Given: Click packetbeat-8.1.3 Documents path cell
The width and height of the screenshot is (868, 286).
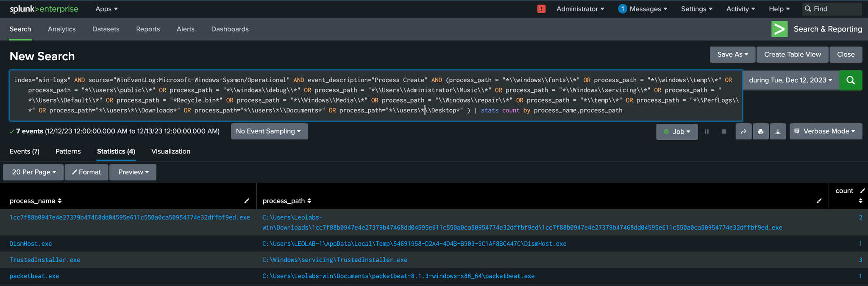Looking at the screenshot, I should [398, 276].
